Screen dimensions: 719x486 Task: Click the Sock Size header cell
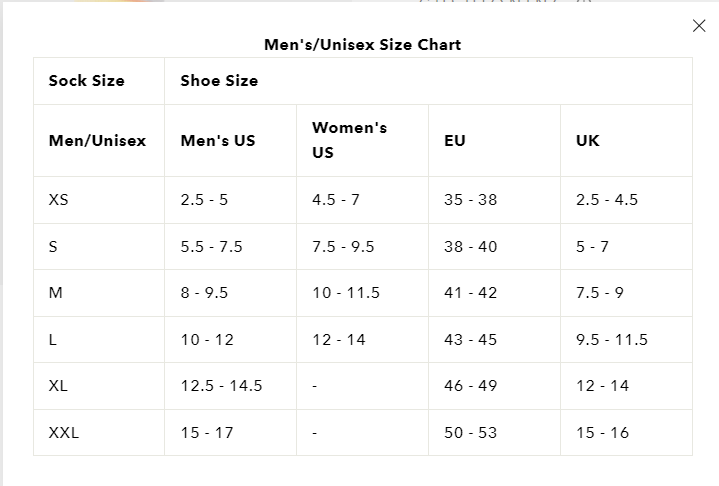(x=86, y=81)
